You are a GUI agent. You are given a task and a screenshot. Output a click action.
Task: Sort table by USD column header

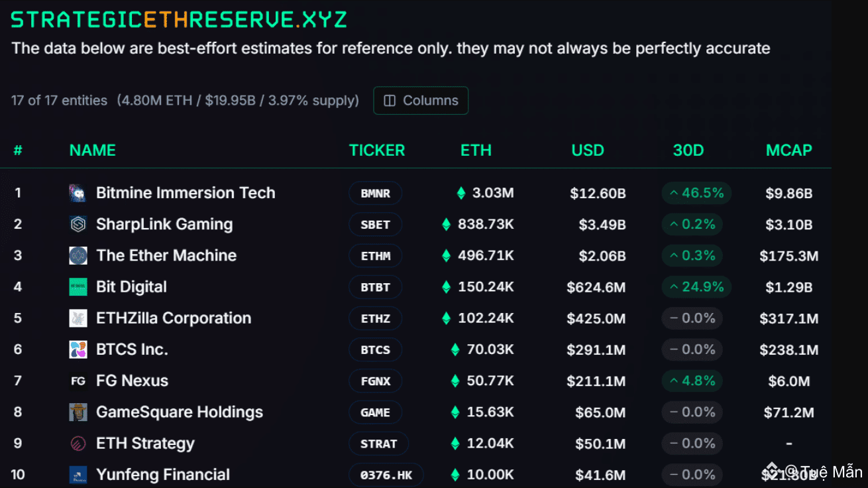[x=588, y=151]
